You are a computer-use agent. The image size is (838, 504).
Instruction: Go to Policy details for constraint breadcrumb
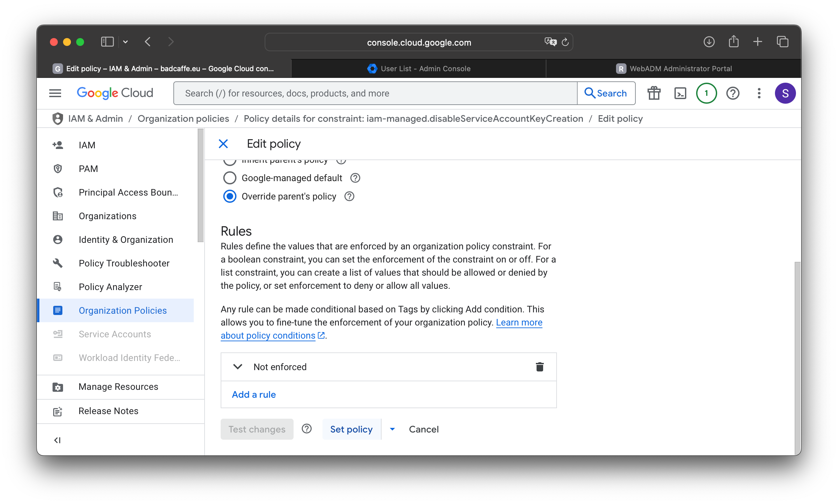[x=413, y=118]
